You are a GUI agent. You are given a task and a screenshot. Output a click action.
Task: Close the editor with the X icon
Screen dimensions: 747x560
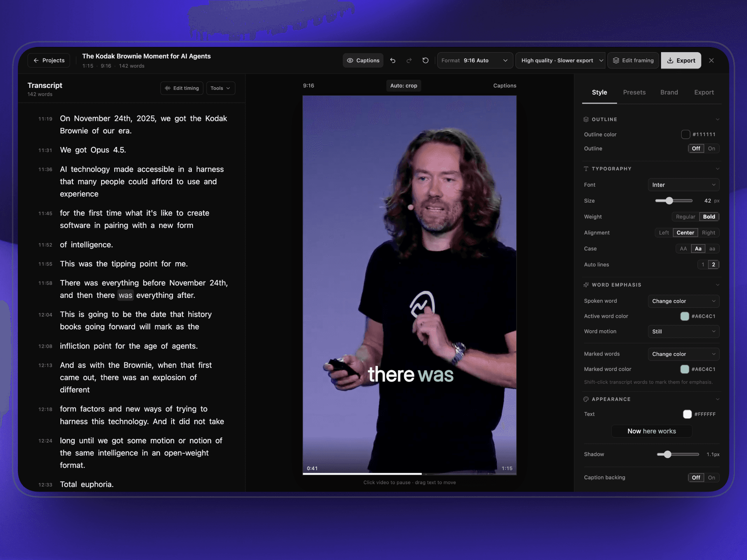coord(711,61)
